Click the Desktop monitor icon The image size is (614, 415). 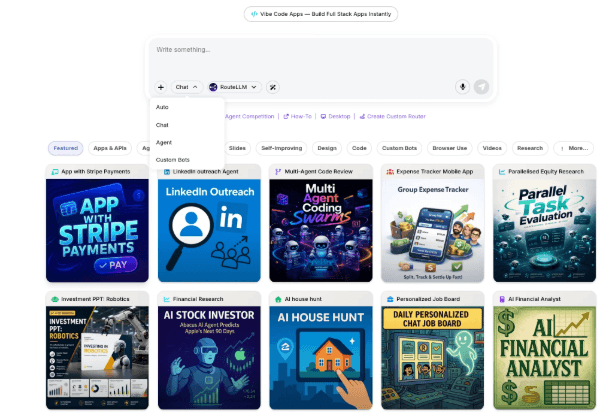point(323,116)
